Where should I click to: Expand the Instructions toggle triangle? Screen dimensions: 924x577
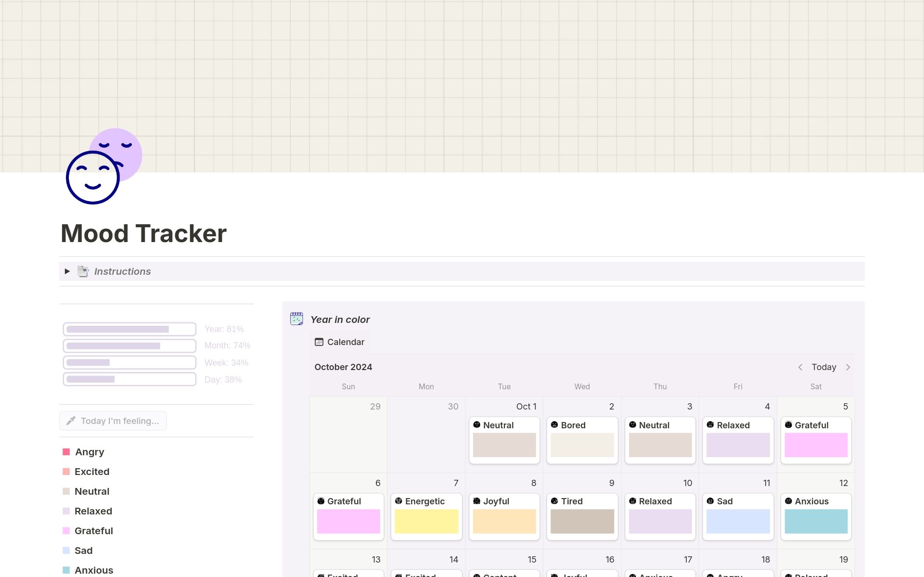click(67, 271)
